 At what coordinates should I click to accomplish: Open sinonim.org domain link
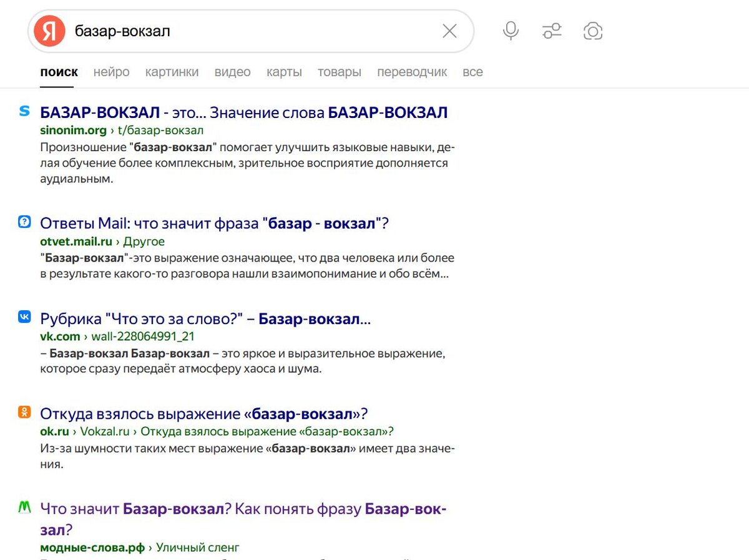73,130
